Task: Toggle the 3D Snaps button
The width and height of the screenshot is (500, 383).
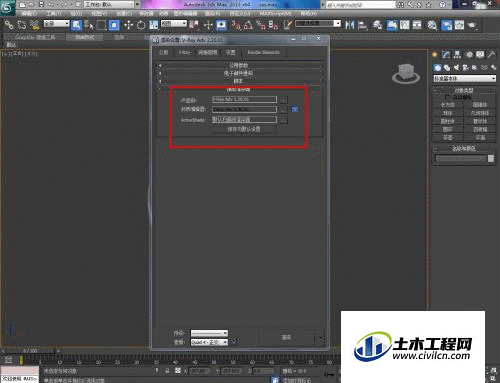Action: (x=236, y=25)
